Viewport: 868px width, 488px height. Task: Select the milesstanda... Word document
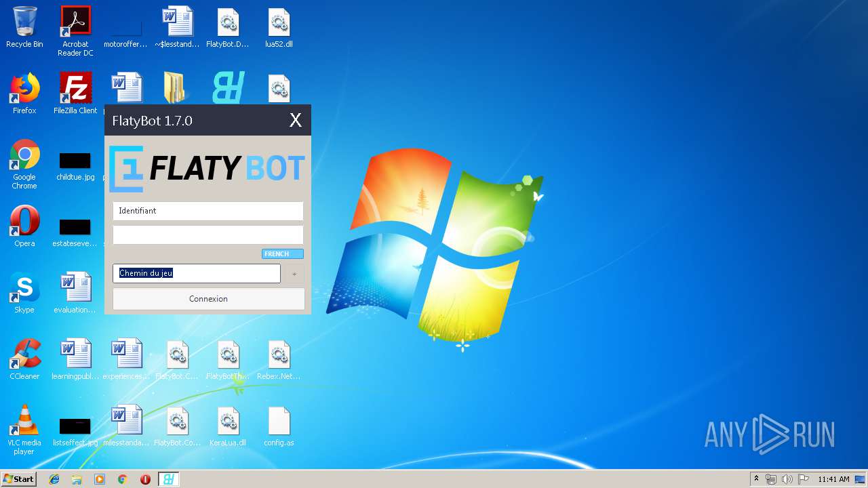(x=126, y=426)
